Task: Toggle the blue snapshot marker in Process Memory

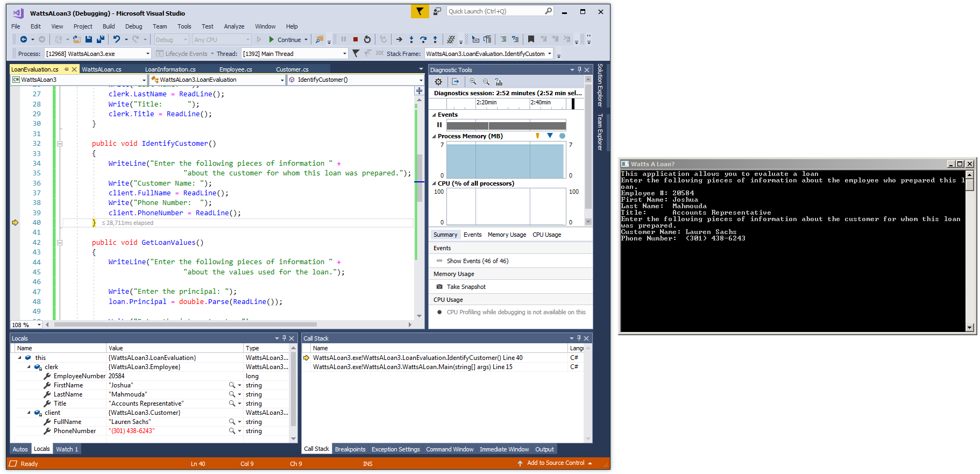Action: pos(550,136)
